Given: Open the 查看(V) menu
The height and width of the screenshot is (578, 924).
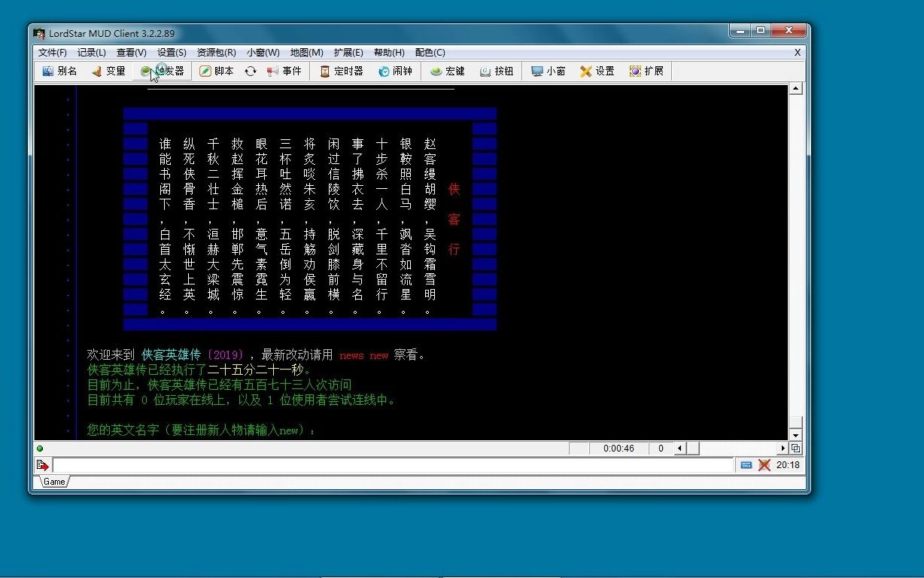Looking at the screenshot, I should click(x=132, y=53).
